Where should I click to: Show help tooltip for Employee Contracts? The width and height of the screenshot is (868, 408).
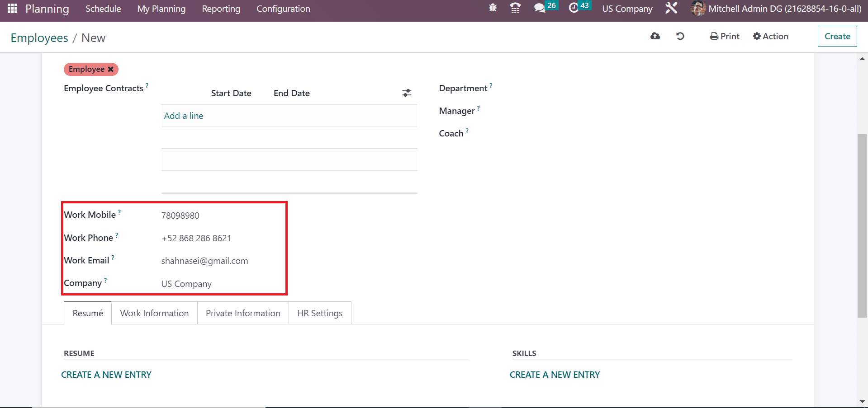pos(147,85)
